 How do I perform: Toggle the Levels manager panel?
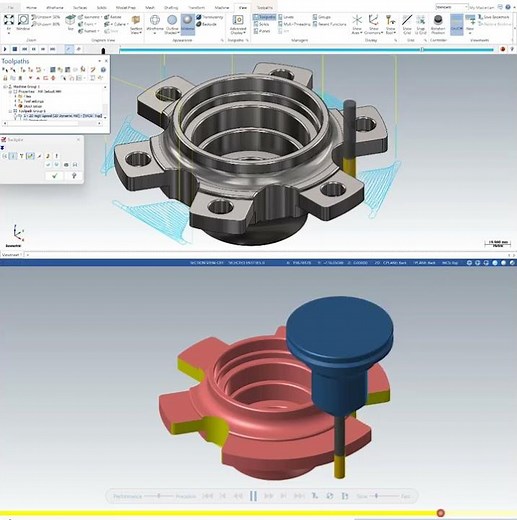(x=286, y=17)
